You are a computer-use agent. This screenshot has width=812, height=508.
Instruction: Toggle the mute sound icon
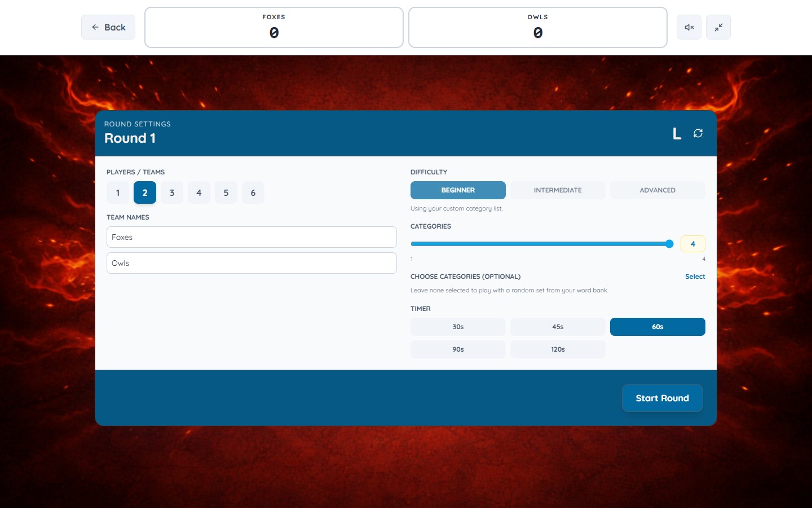point(689,27)
